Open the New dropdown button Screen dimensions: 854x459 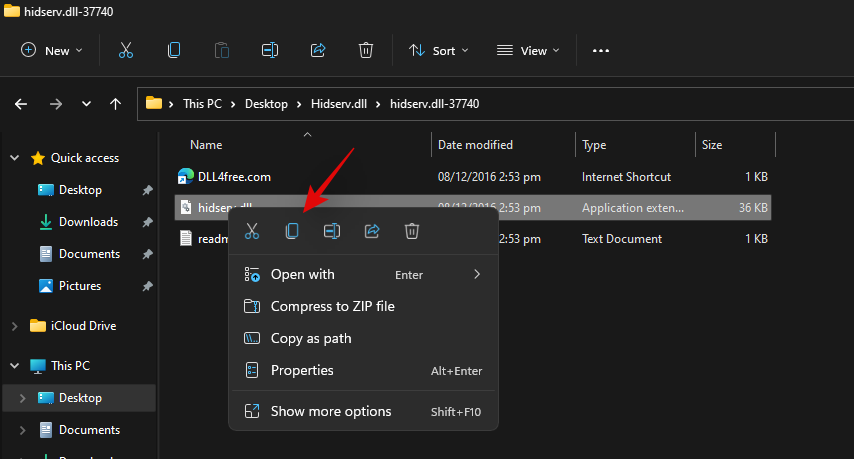tap(52, 50)
